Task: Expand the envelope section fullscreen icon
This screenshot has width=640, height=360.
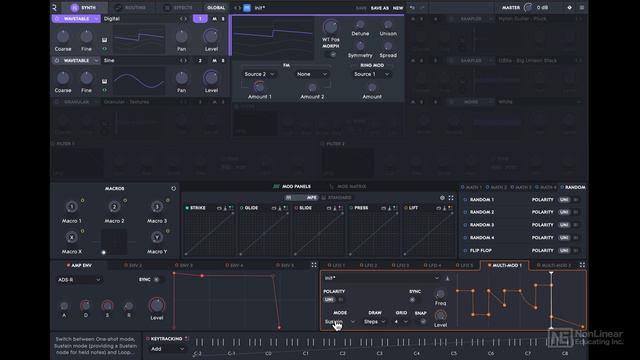Action: click(x=314, y=265)
